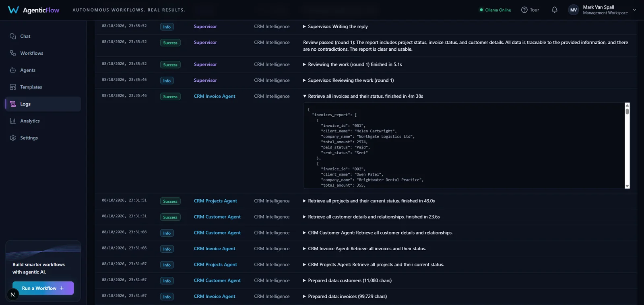Open the notifications bell
The height and width of the screenshot is (305, 644).
point(554,10)
